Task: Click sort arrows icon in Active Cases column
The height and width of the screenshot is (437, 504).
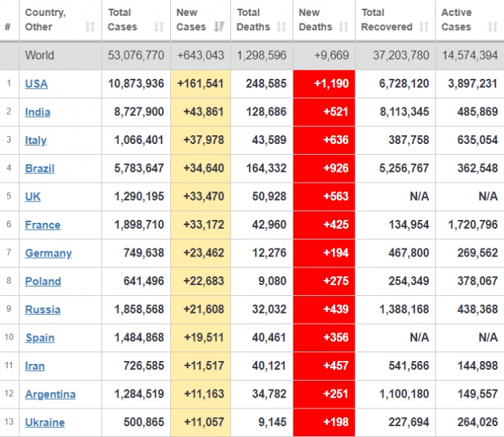Action: click(x=493, y=27)
